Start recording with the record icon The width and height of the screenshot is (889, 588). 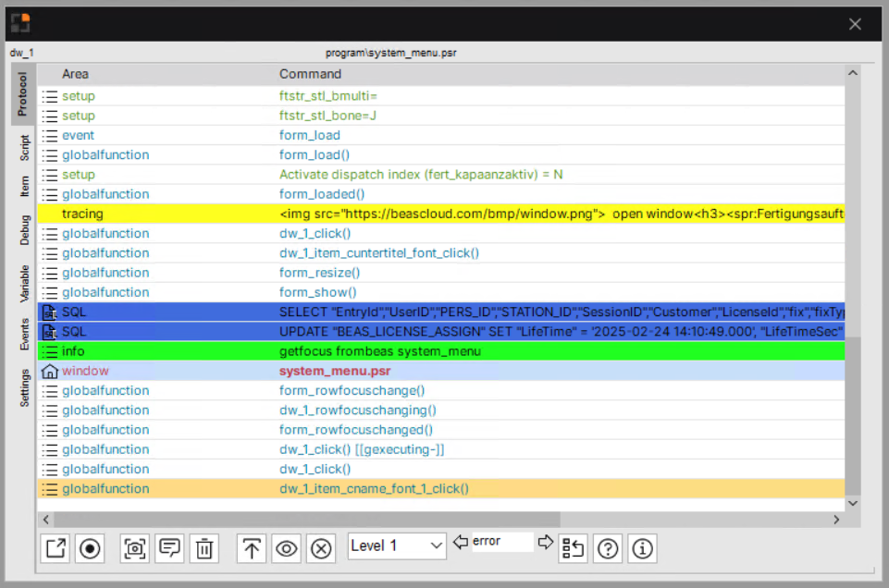pos(89,548)
